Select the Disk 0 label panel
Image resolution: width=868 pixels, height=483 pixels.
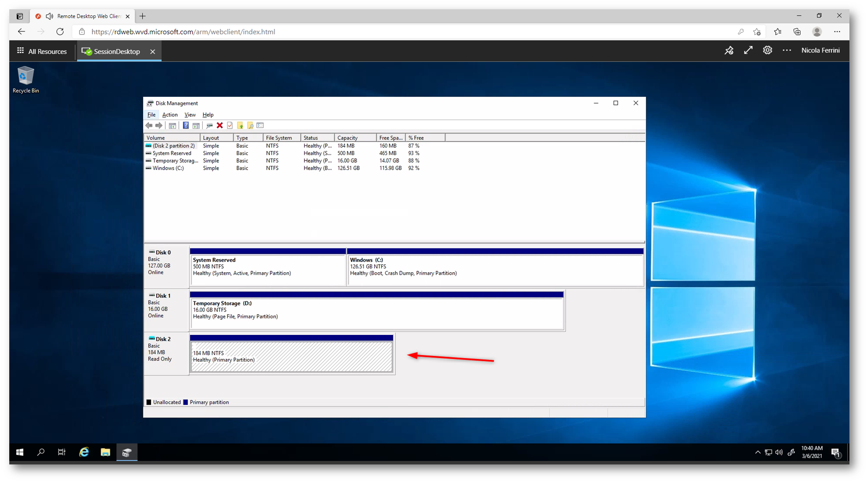click(x=167, y=266)
